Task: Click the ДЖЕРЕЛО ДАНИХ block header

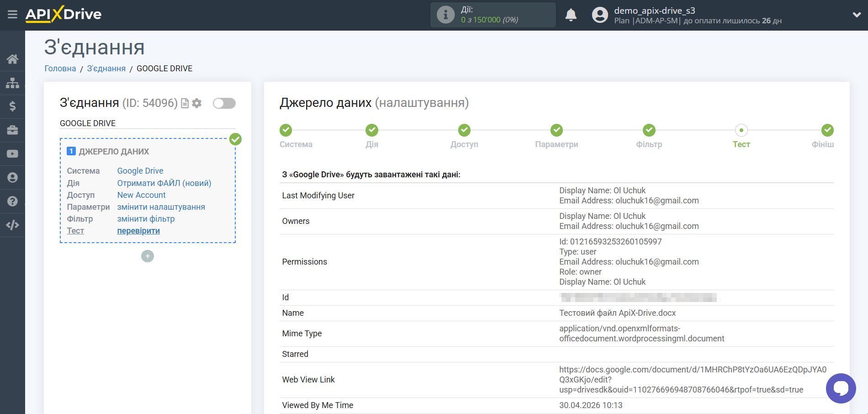Action: point(114,152)
